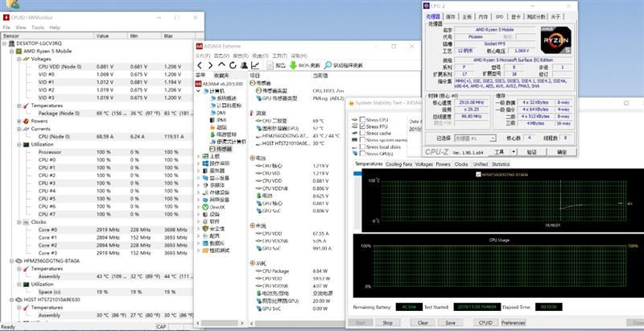Viewport: 644px width, 331px height.
Task: Click the Save button in Stability Test
Action: 450,323
